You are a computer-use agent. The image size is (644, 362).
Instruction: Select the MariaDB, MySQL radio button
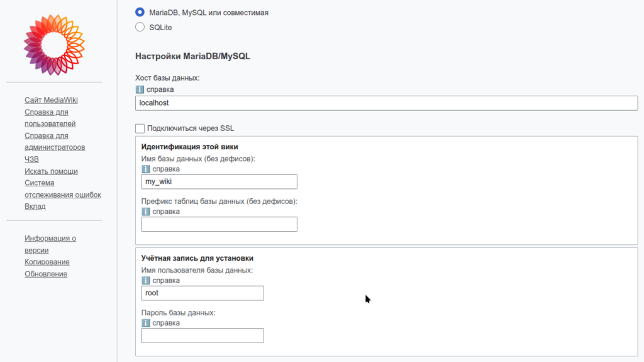click(140, 12)
